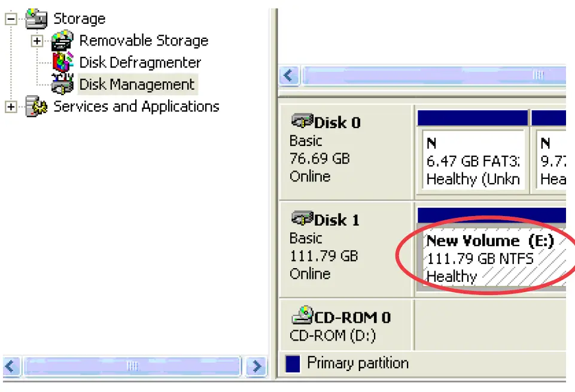This screenshot has height=392, width=575.
Task: Open Disk Defragmenter from the tree
Action: coord(140,62)
